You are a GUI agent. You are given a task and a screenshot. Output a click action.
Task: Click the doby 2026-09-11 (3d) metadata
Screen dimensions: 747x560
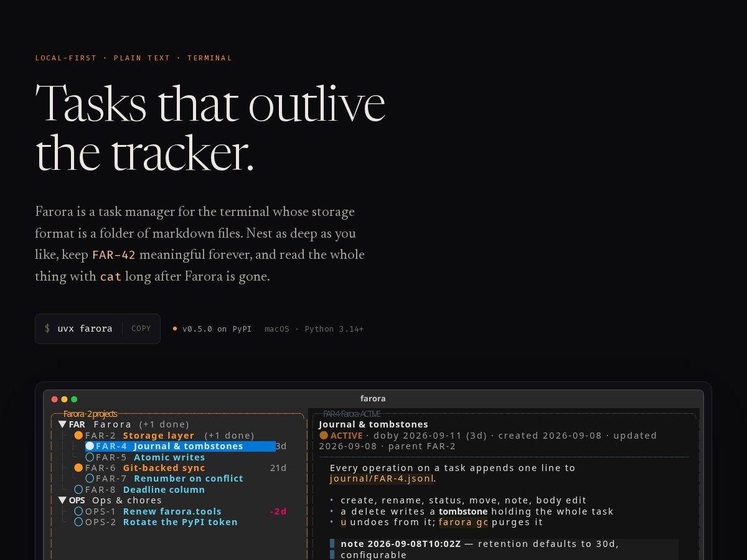click(x=429, y=436)
